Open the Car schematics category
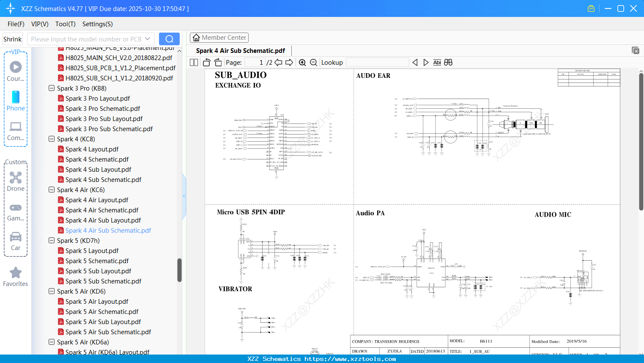The width and height of the screenshot is (644, 363). coord(16,241)
